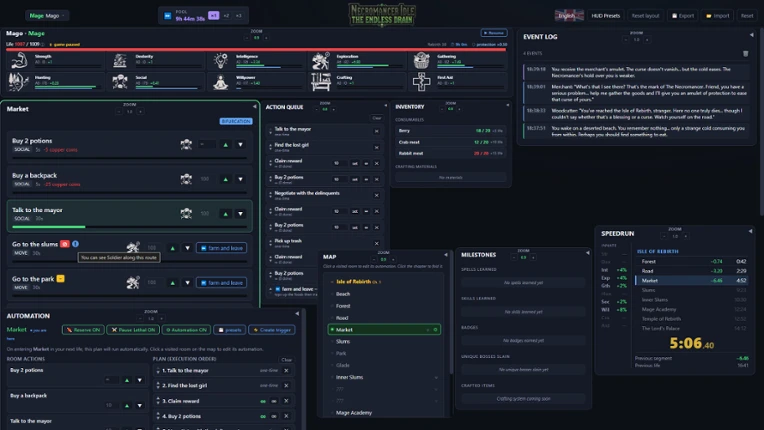Click farm and leave on Go to the slums
The width and height of the screenshot is (764, 430).
coord(222,248)
